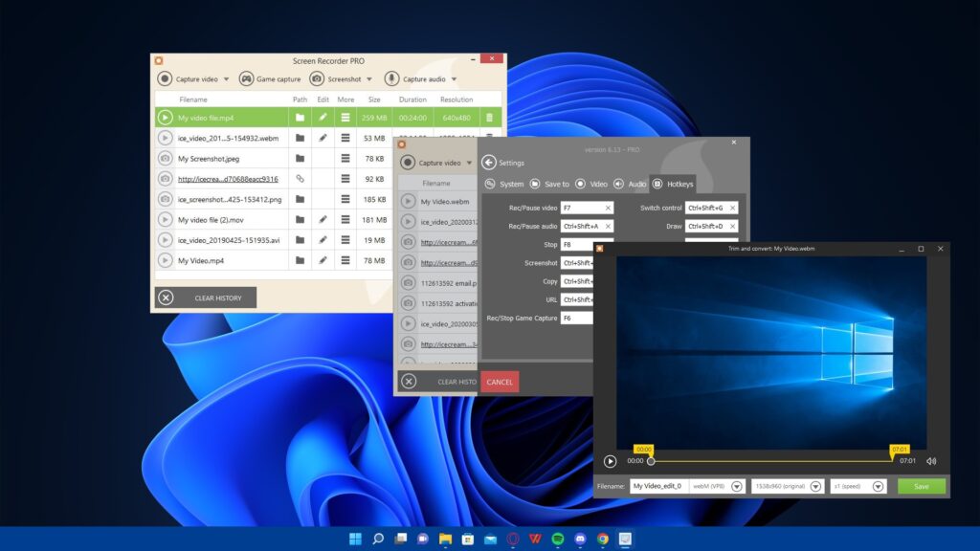Screen dimensions: 980x551
Task: Edit ice_video_201...5-154932.webm with pencil icon
Action: 323,138
